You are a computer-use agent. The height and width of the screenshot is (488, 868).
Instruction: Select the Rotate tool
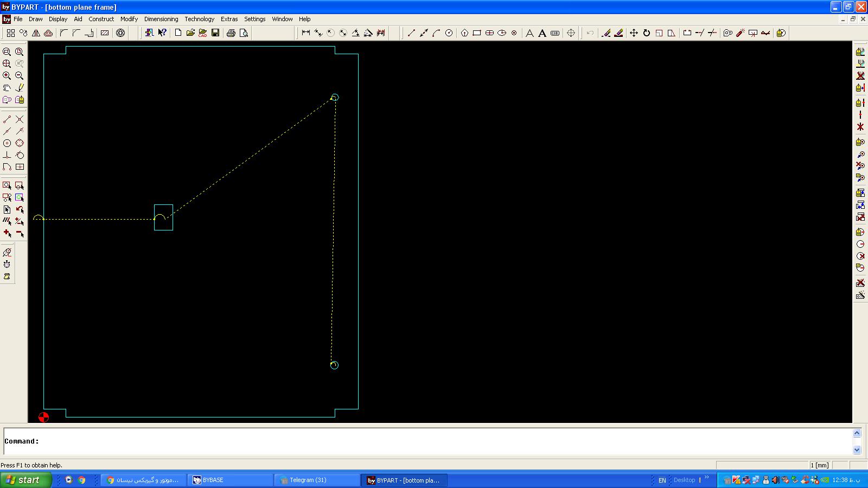coord(646,33)
